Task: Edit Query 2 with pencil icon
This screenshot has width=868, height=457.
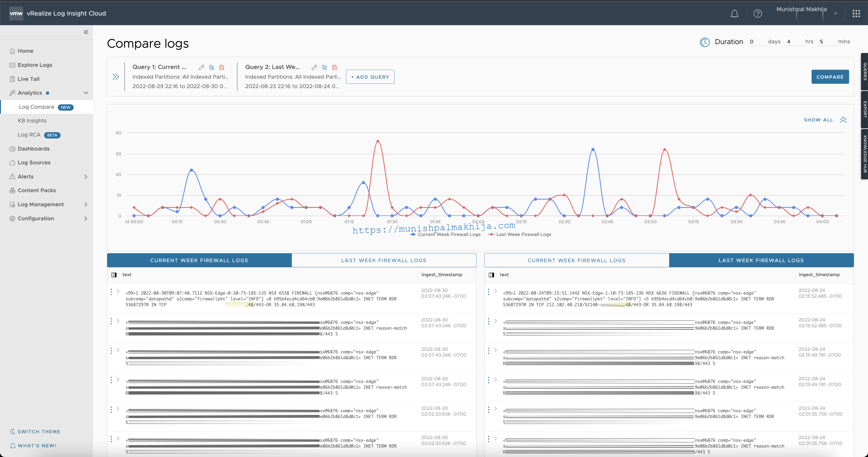Action: pyautogui.click(x=314, y=67)
